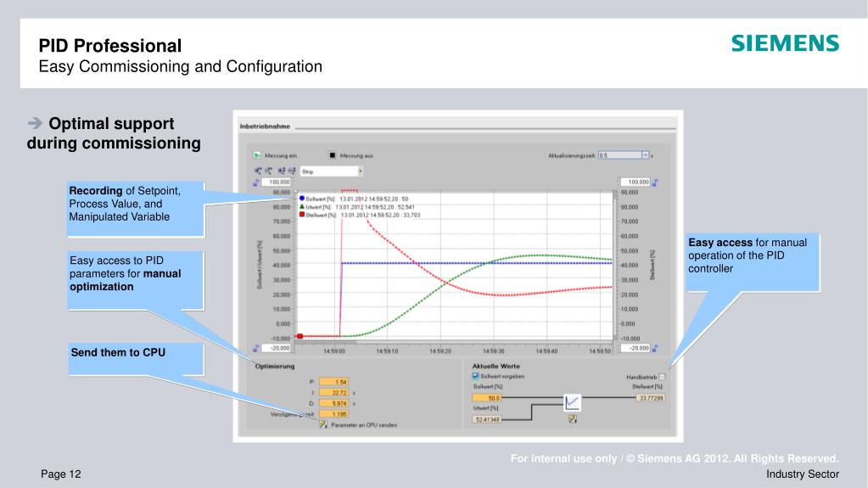
Task: Click the chart toolbar icon directly left of Strip
Action: tap(291, 171)
